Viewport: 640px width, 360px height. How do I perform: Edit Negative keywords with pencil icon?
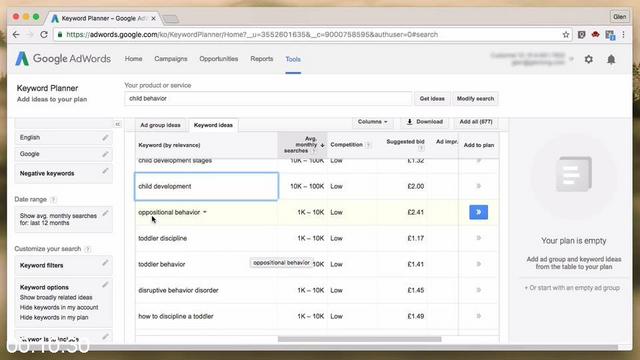tap(105, 171)
